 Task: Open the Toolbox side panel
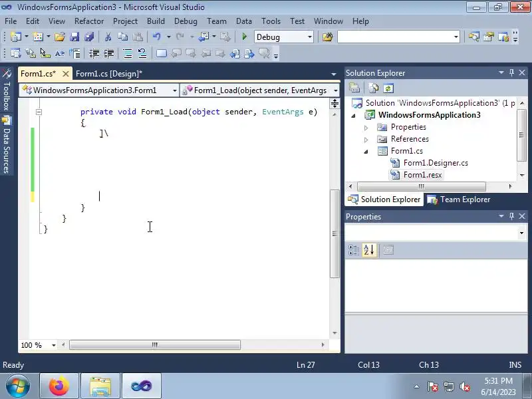7,90
